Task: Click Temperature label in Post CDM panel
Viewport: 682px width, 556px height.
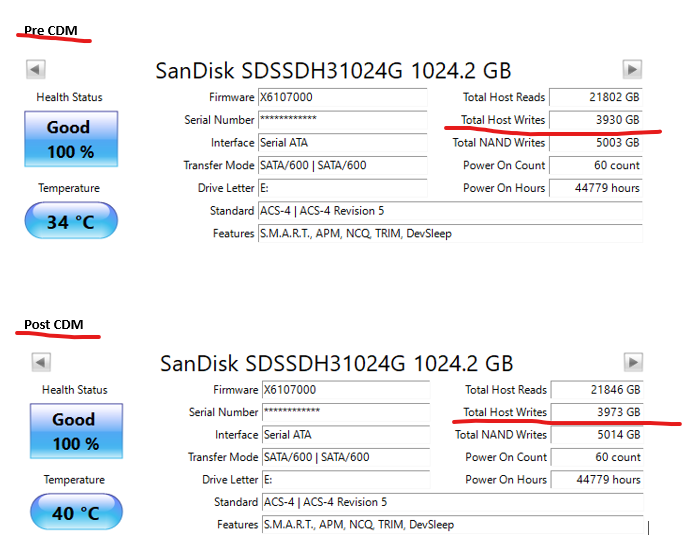Action: click(74, 479)
